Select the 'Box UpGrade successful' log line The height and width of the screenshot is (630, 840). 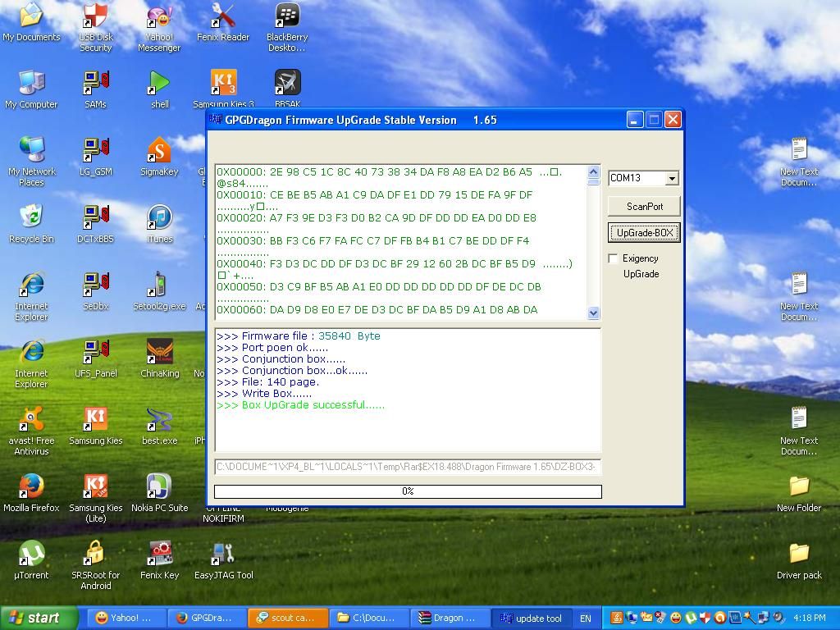pos(300,405)
